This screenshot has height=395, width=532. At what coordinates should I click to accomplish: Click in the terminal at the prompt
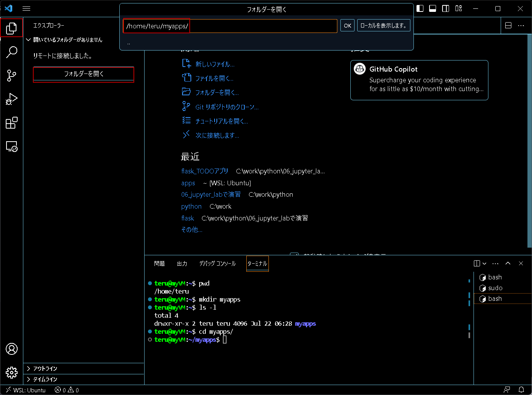[225, 340]
